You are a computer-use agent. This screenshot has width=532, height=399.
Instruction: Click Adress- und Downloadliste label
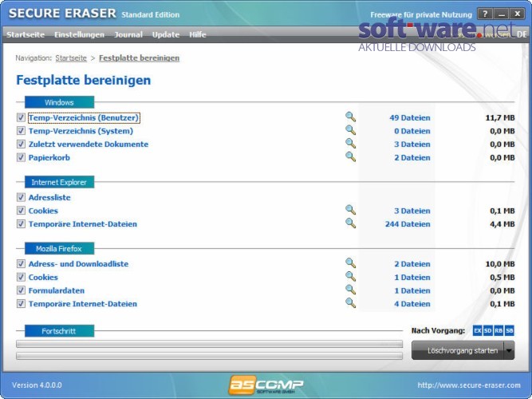[x=78, y=264]
